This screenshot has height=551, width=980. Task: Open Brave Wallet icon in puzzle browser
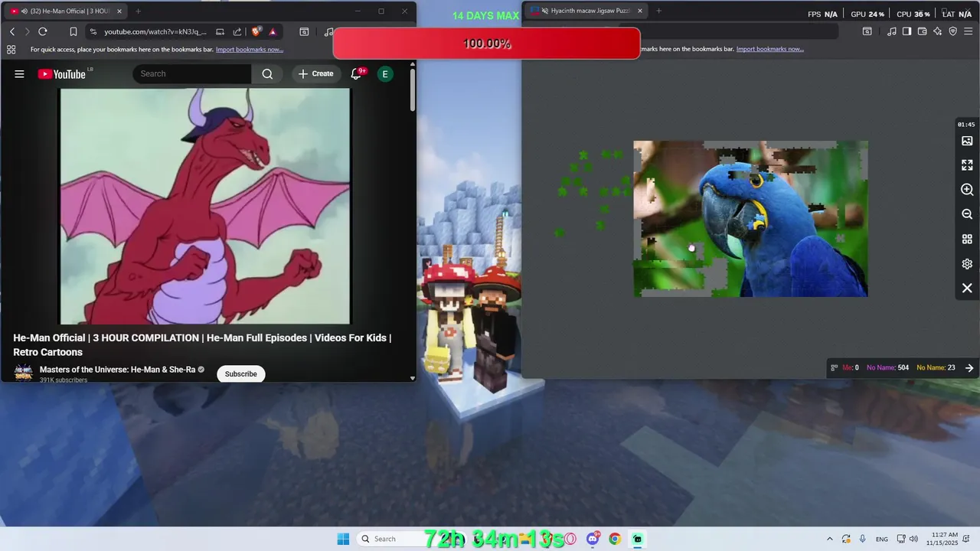[922, 31]
